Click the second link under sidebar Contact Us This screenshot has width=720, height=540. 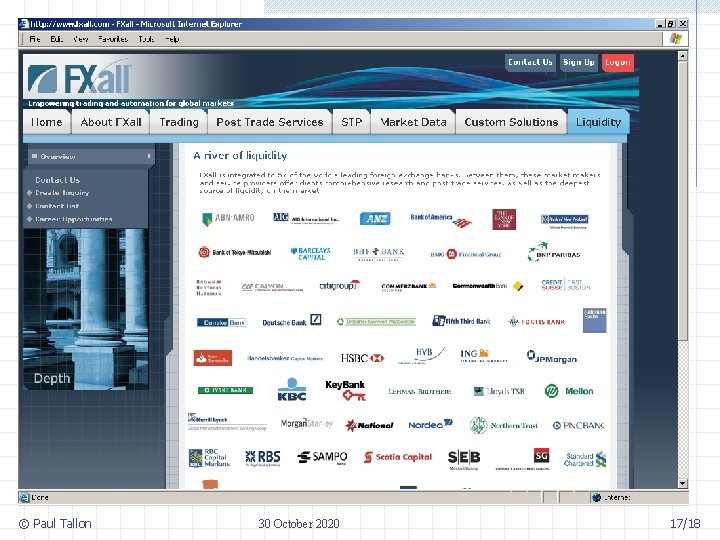[57, 206]
